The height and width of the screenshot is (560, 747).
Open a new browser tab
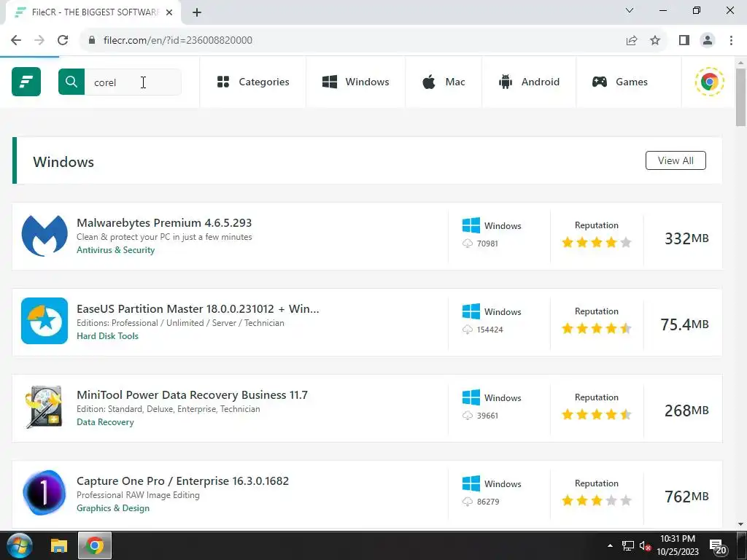pos(197,12)
